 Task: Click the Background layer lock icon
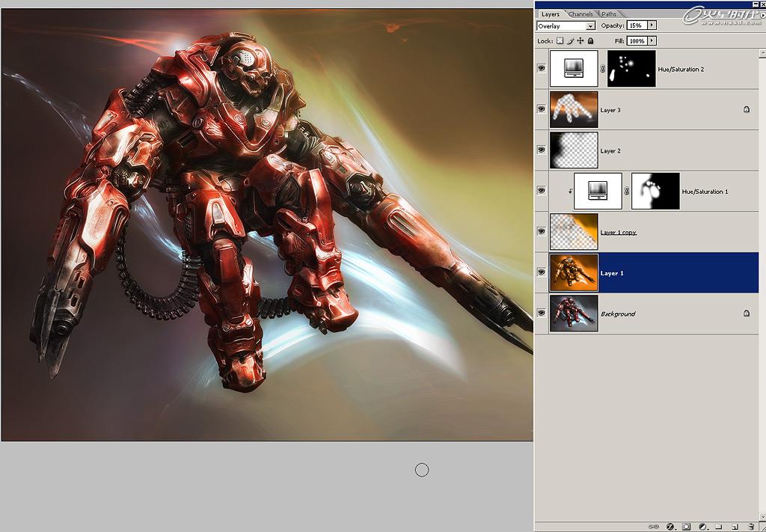click(x=747, y=314)
